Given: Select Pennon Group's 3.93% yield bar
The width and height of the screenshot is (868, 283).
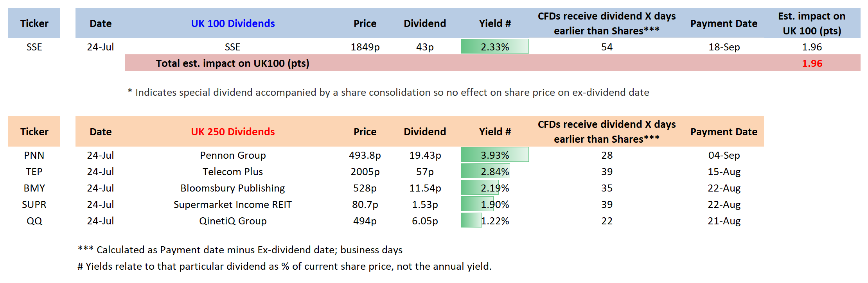Looking at the screenshot, I should [x=494, y=155].
